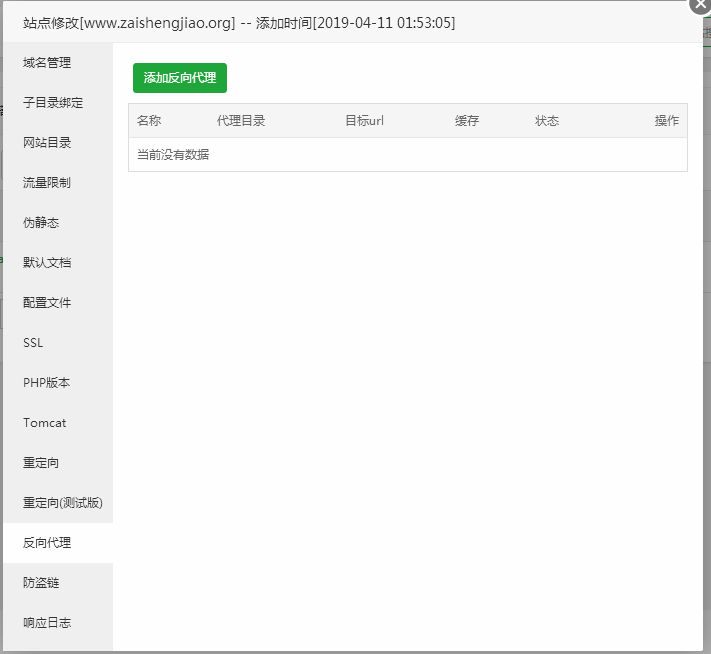Click the green 添加反向代理 button
Image resolution: width=711 pixels, height=654 pixels.
point(180,78)
